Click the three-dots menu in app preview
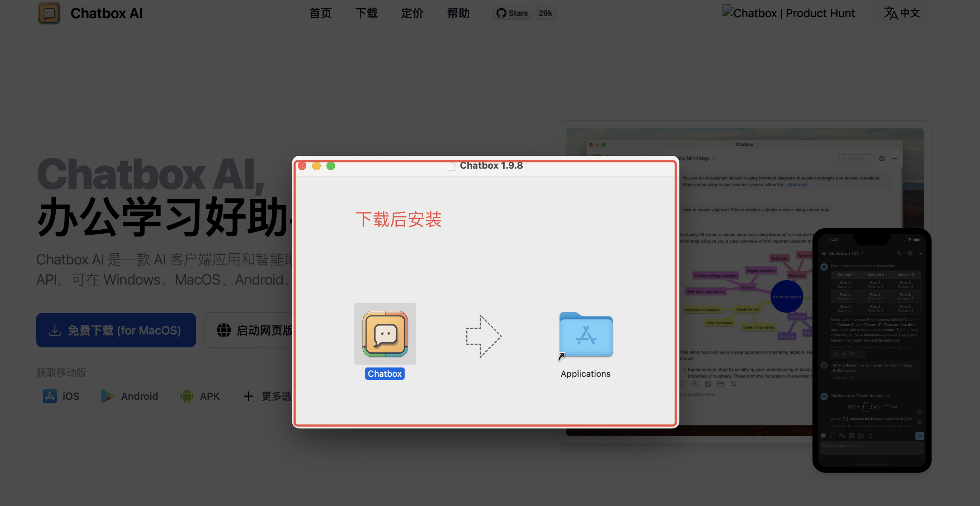 click(894, 158)
